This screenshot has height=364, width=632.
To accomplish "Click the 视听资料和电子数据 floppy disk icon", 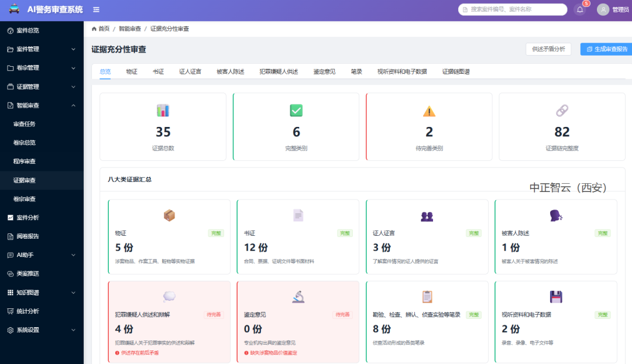I will [x=555, y=297].
